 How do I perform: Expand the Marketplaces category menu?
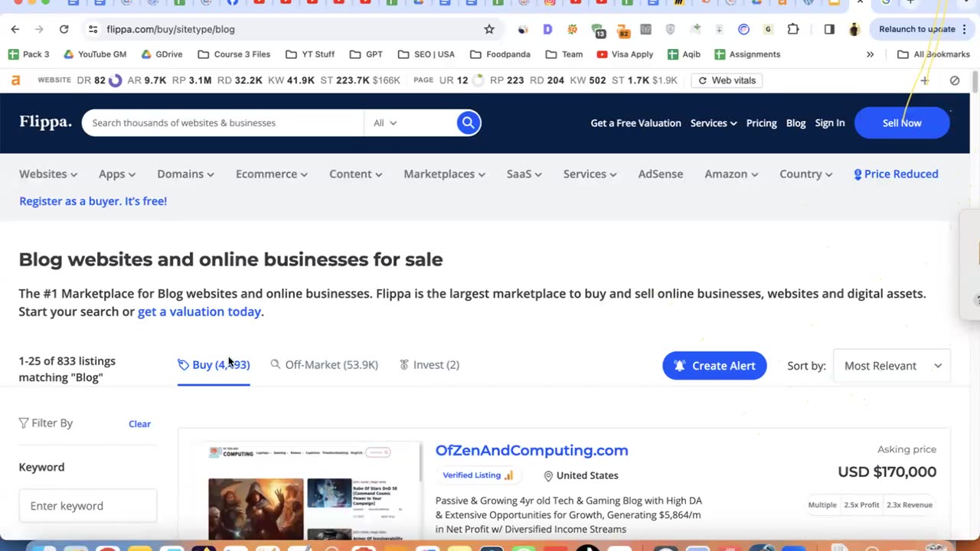(444, 174)
